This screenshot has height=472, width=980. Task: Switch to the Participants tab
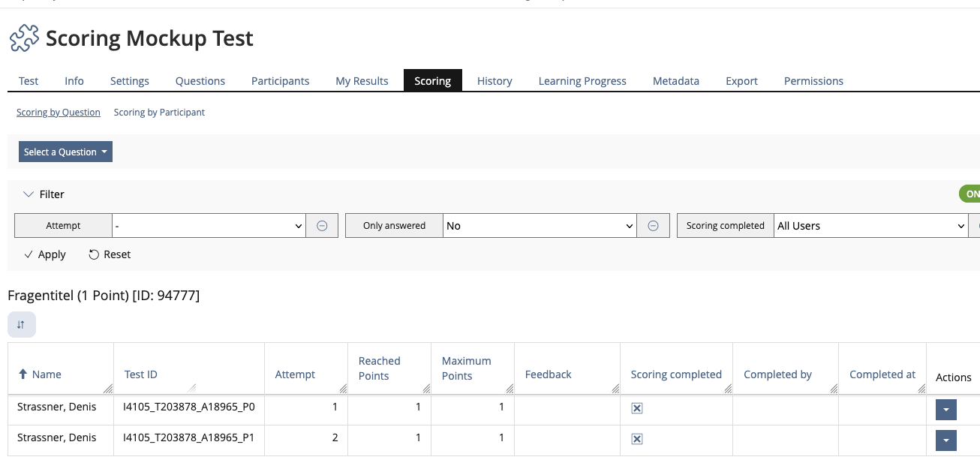(x=280, y=80)
